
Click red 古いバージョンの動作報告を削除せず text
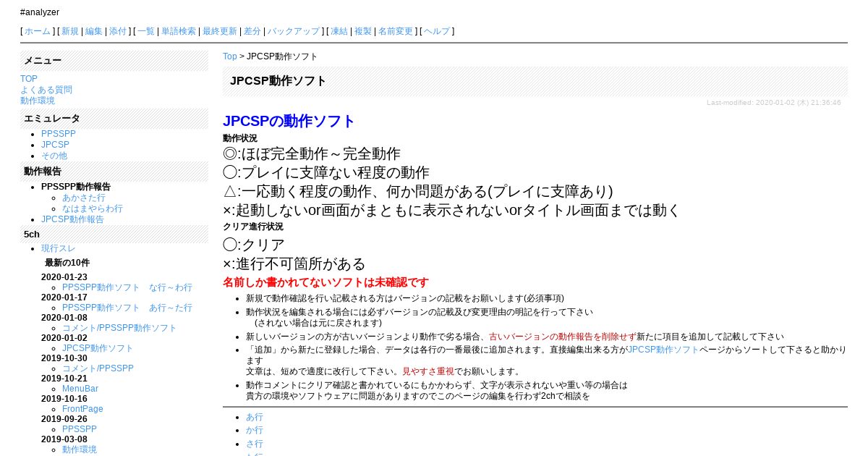click(563, 337)
